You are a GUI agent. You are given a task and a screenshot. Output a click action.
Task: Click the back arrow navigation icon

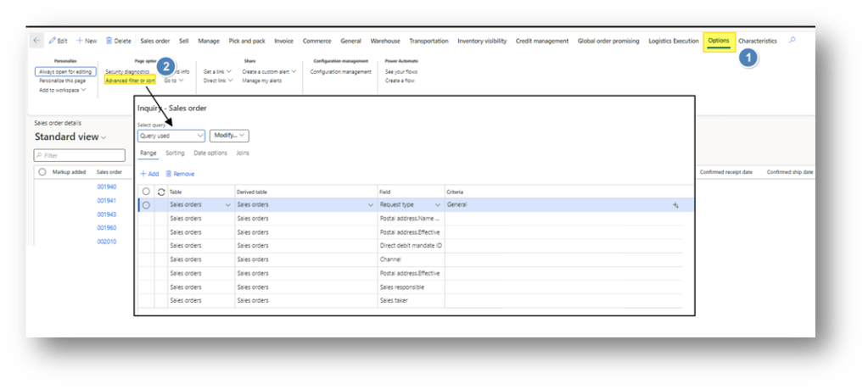coord(36,41)
